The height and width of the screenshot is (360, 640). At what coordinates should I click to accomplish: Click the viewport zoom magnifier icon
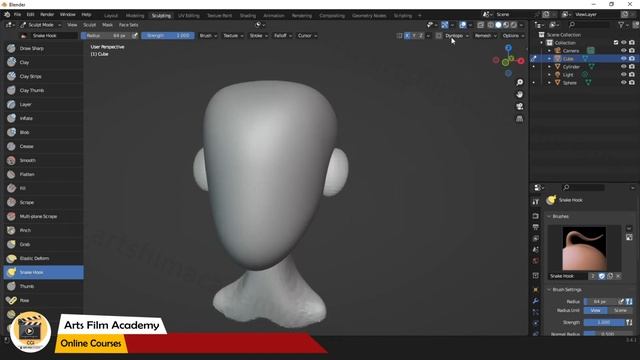[x=520, y=82]
